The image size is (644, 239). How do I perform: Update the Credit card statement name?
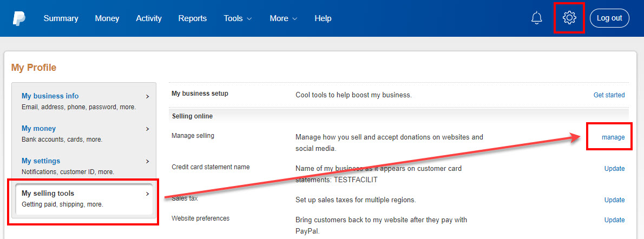point(614,169)
